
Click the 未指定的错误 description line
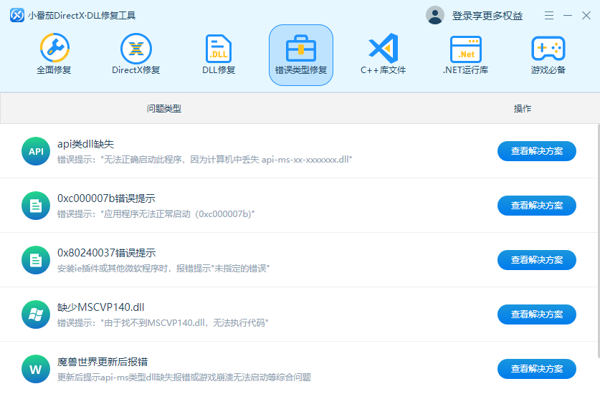click(x=163, y=268)
